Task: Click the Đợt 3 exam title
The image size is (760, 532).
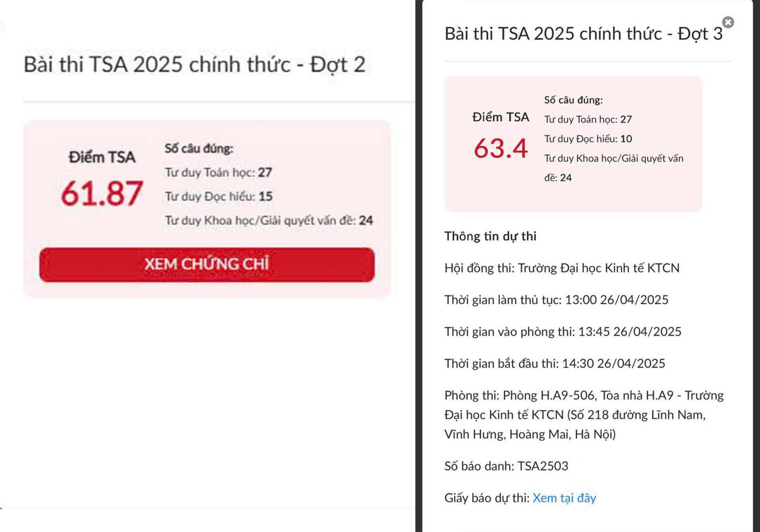Action: click(583, 34)
